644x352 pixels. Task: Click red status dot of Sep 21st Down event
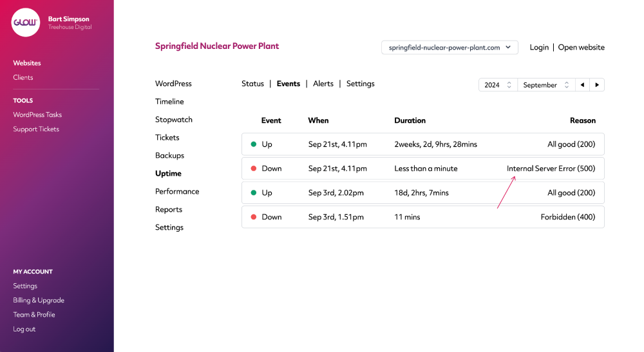coord(253,168)
